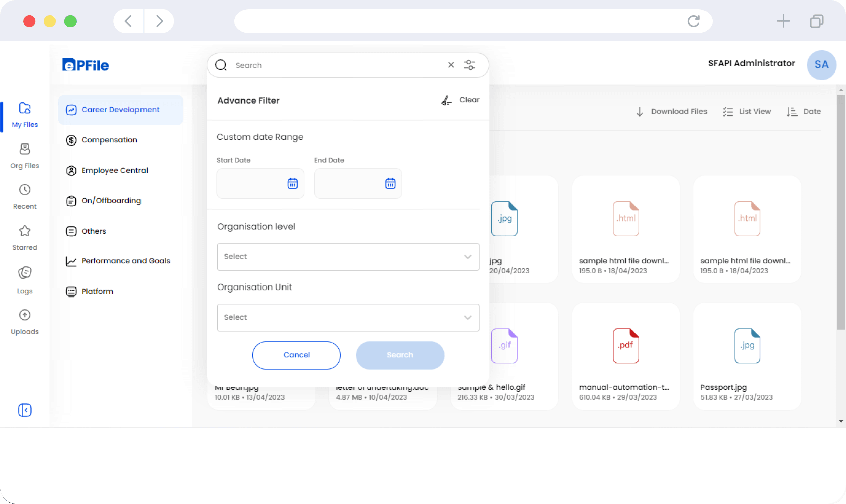Clear all advance filter settings
This screenshot has height=504, width=846.
[x=461, y=100]
